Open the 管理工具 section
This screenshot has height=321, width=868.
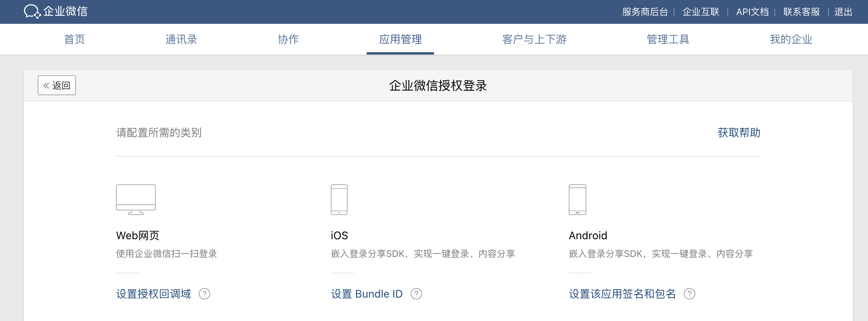[667, 39]
